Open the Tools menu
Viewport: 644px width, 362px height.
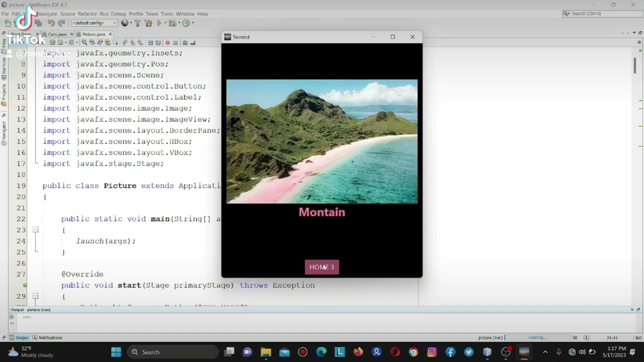(x=167, y=14)
